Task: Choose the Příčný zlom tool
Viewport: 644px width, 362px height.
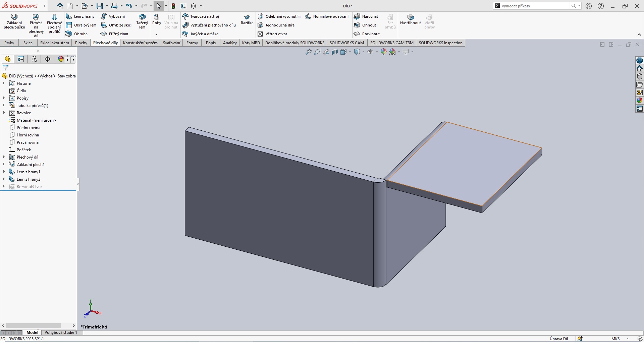Action: [x=114, y=34]
